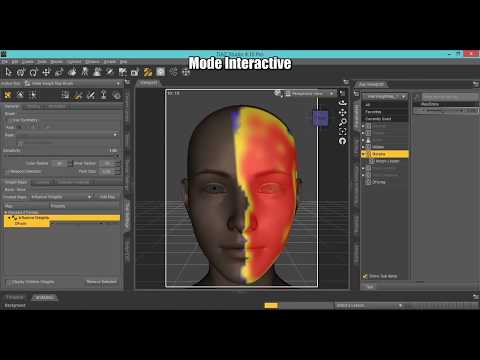Collapse the highlighted Genesis node in Parameters

coord(364,154)
